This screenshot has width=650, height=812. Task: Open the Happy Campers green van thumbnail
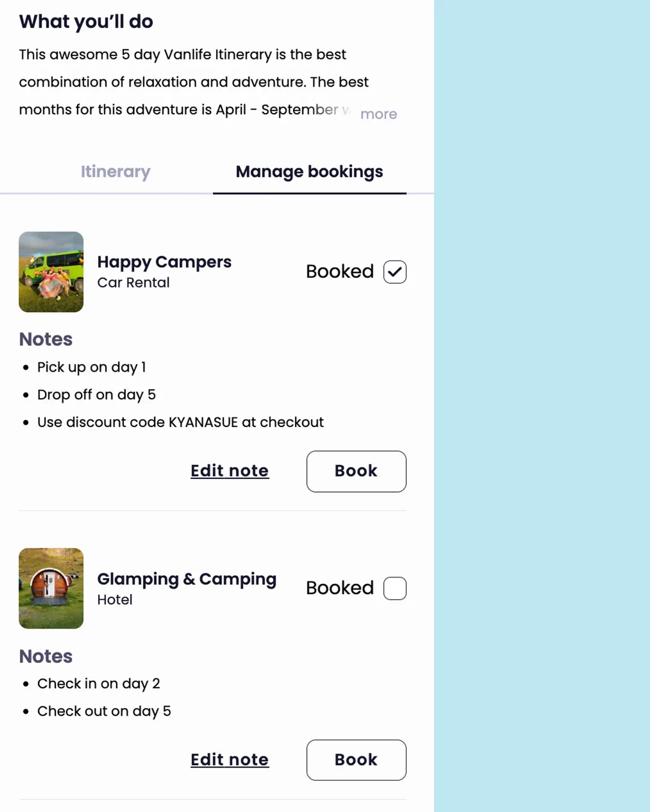pyautogui.click(x=51, y=272)
